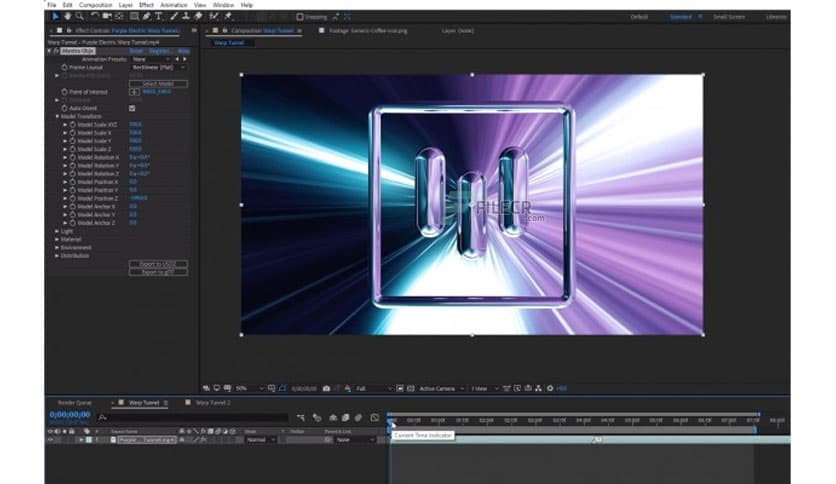Click the Puppet Pin tool
836x484 pixels.
[228, 16]
